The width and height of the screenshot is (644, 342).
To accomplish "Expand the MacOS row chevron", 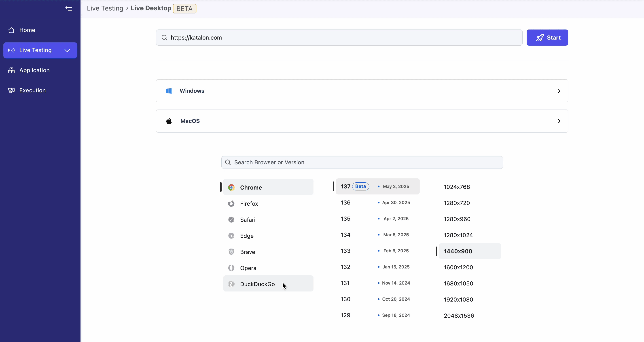I will tap(559, 121).
